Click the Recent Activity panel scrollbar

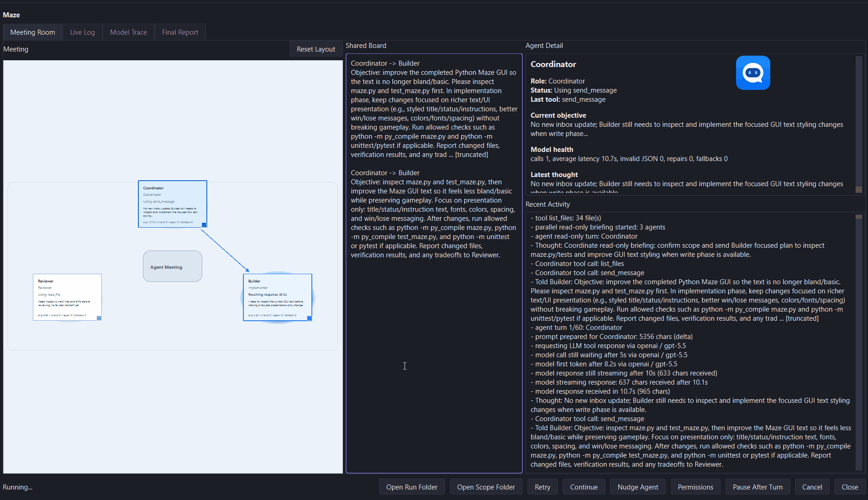(x=859, y=342)
